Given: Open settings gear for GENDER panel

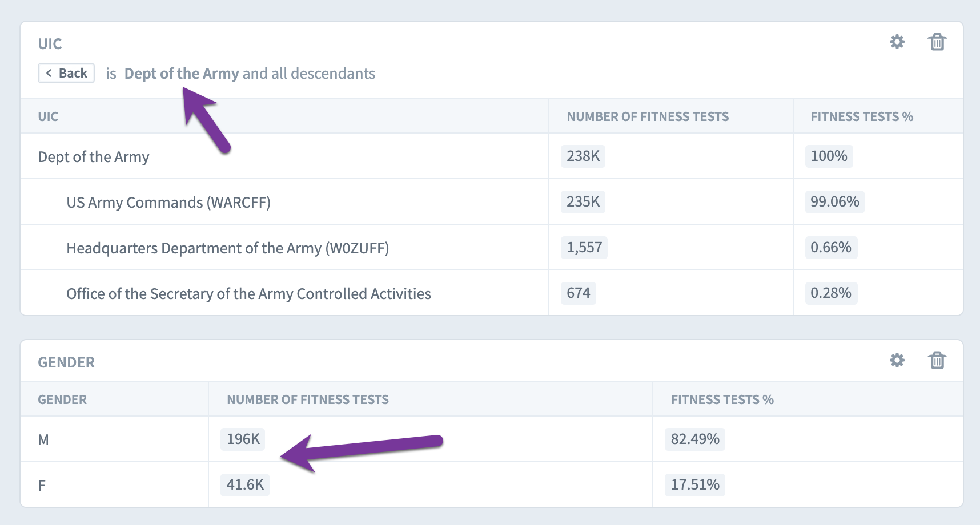Looking at the screenshot, I should point(897,360).
